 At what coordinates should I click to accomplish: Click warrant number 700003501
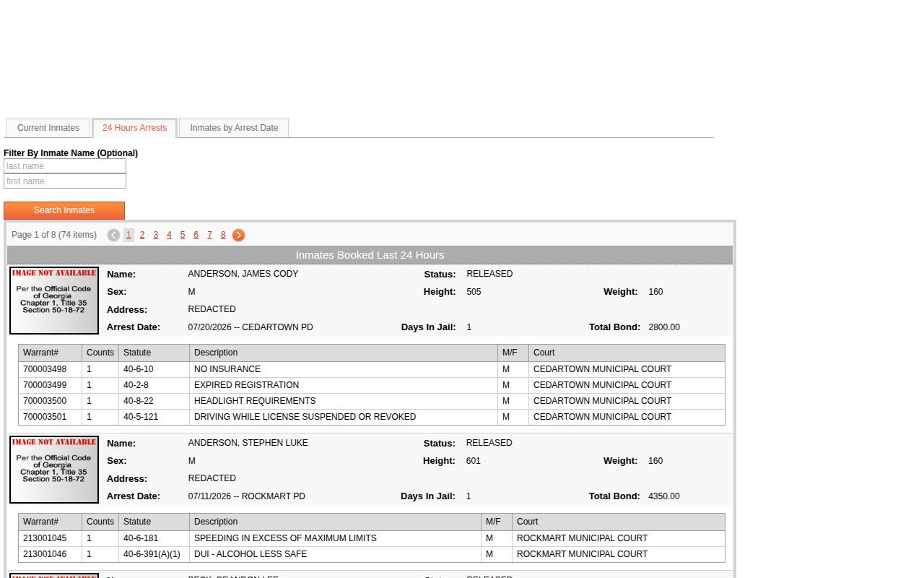pyautogui.click(x=45, y=417)
